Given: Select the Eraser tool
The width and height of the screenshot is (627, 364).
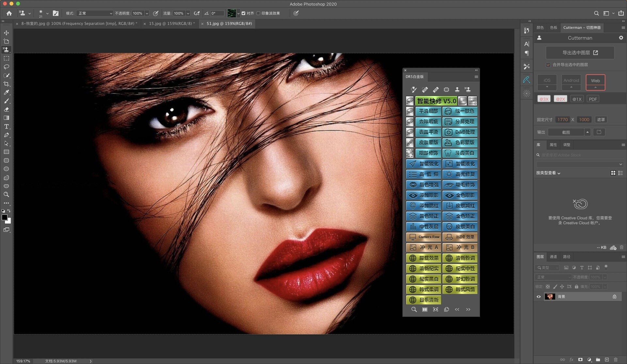Looking at the screenshot, I should click(x=6, y=109).
